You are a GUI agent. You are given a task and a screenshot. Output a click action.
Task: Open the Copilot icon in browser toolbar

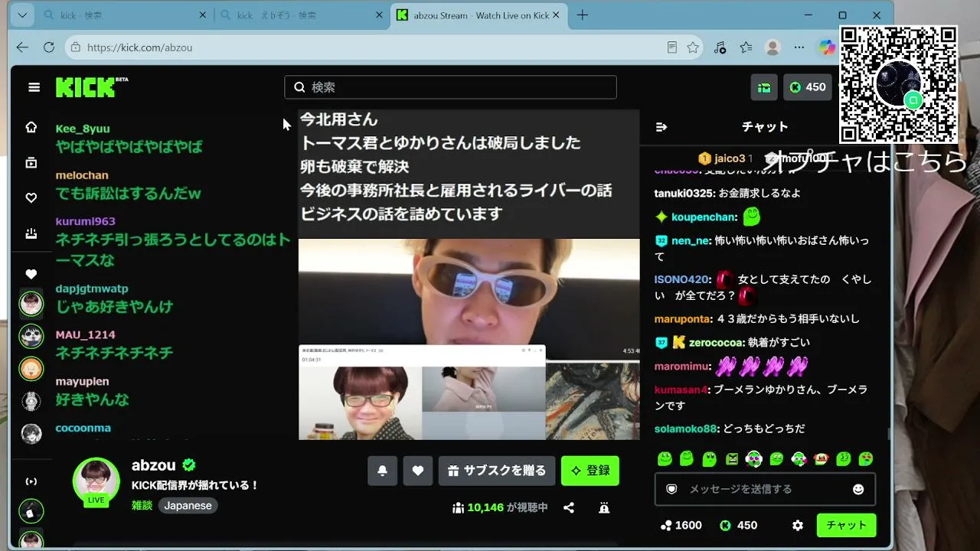point(827,47)
